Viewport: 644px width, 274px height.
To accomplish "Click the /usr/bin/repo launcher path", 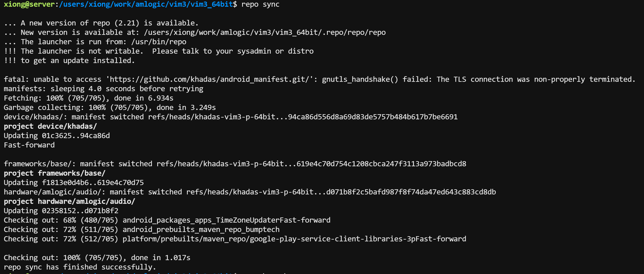I will (x=159, y=42).
